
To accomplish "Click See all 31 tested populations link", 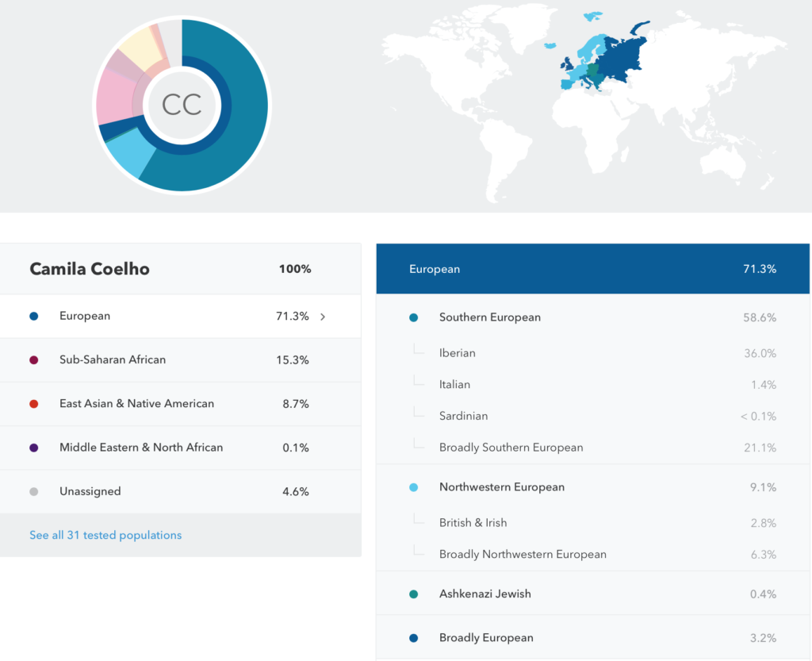I will (105, 535).
